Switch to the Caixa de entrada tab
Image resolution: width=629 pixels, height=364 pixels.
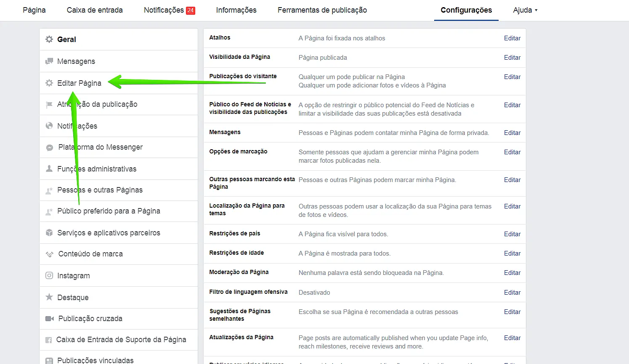point(95,10)
